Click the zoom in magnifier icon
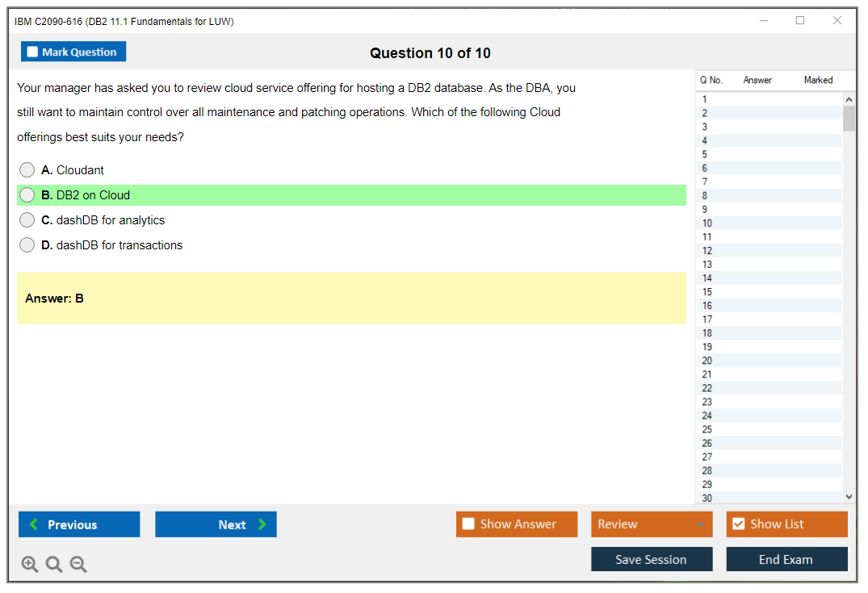 point(30,565)
